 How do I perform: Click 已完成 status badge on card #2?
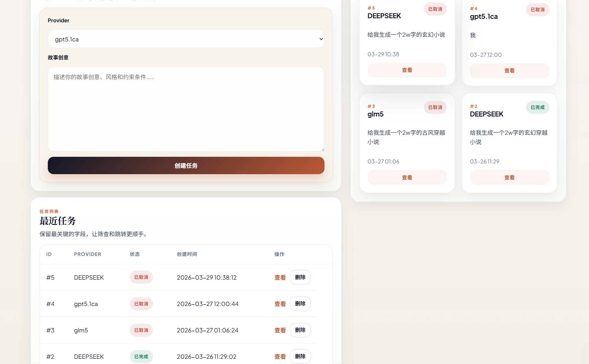tap(537, 108)
